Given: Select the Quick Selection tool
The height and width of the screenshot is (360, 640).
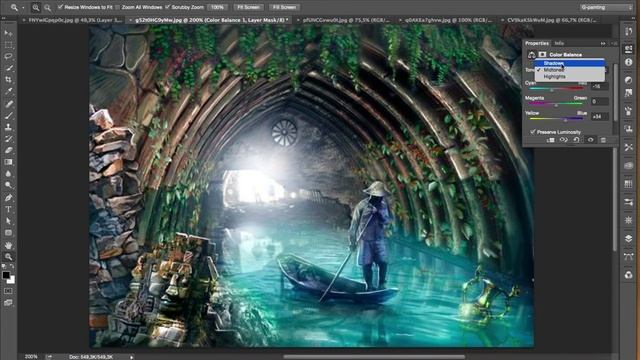Looking at the screenshot, I should [x=8, y=68].
